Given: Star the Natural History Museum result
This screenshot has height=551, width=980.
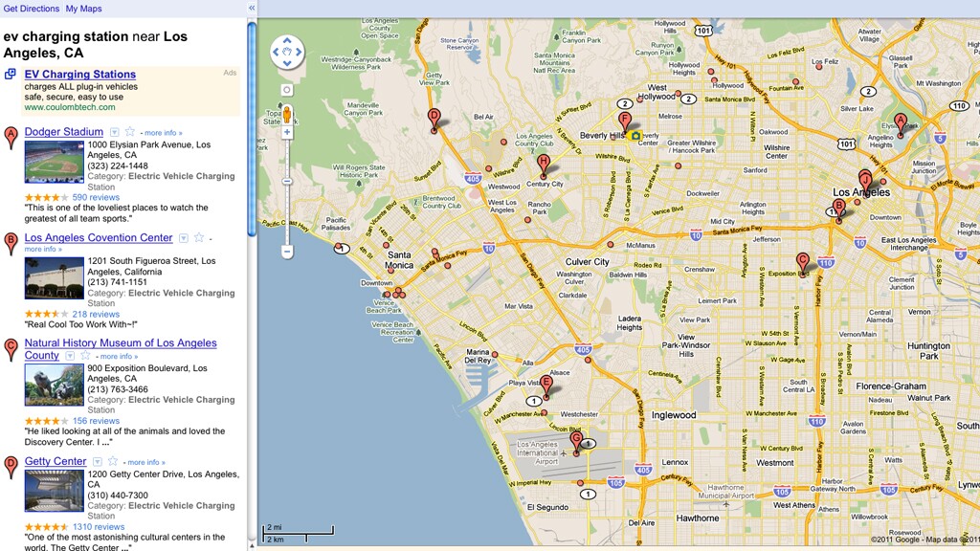Looking at the screenshot, I should click(85, 356).
